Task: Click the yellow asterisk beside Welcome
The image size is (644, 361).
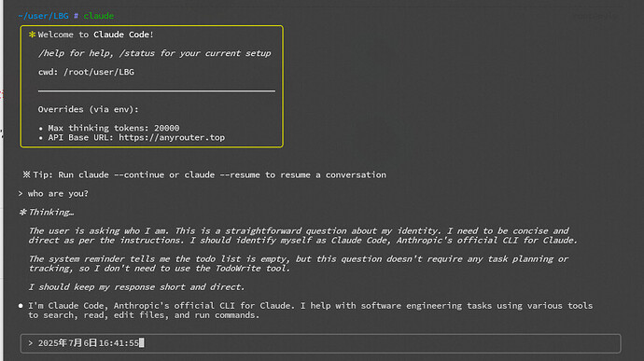Action: [x=32, y=35]
